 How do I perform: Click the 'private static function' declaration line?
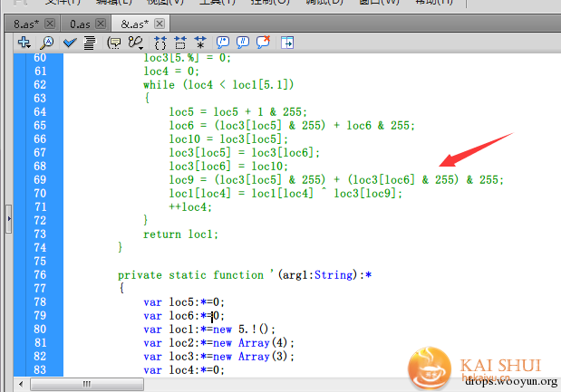(245, 275)
